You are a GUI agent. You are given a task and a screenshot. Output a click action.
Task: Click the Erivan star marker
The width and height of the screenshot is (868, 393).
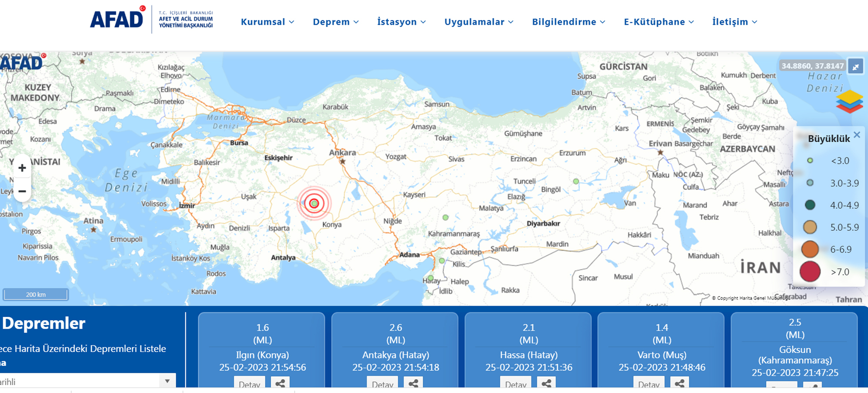click(661, 152)
